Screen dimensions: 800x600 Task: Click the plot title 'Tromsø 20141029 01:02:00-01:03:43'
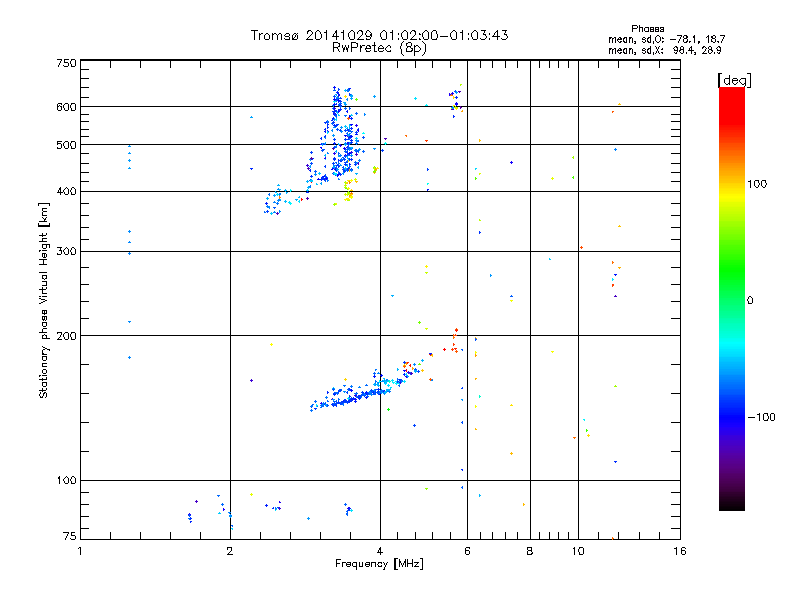point(379,35)
